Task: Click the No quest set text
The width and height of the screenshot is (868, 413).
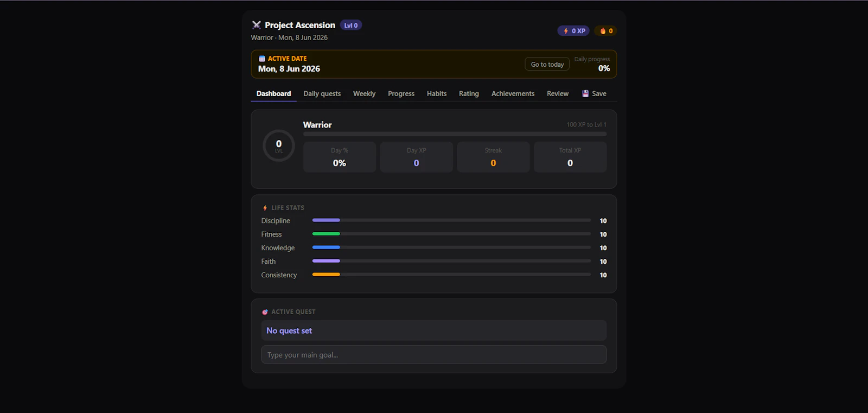Action: (289, 331)
